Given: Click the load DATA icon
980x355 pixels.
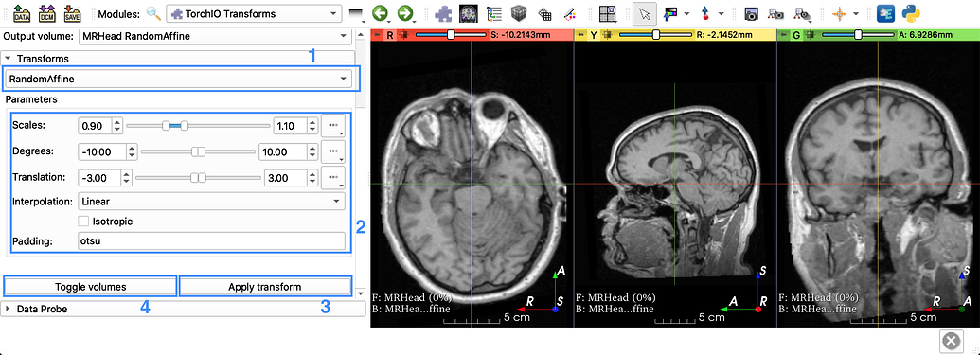Looking at the screenshot, I should point(22,12).
